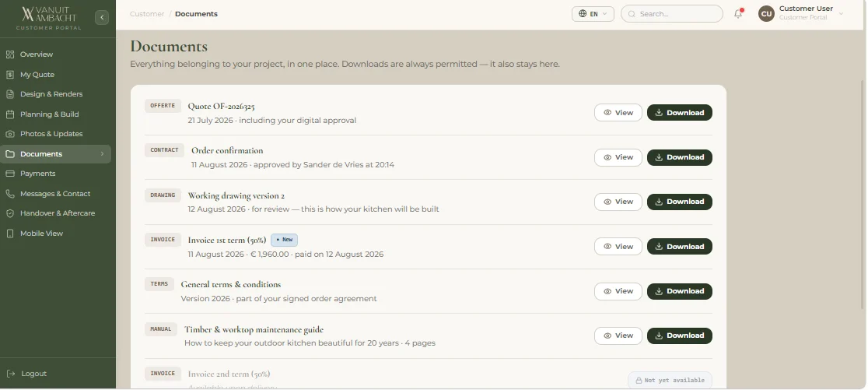868x390 pixels.
Task: Click the CU user avatar
Action: (x=766, y=14)
